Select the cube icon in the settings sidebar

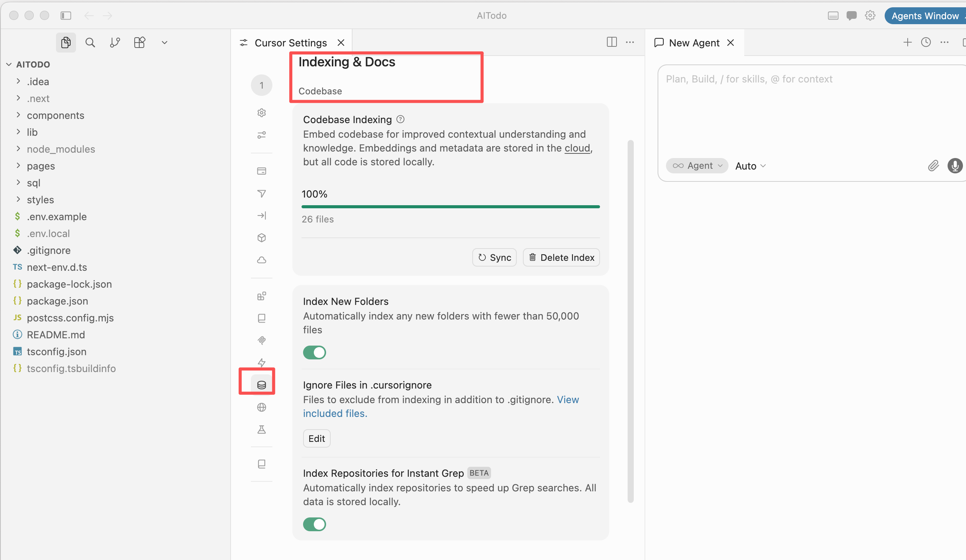point(262,238)
